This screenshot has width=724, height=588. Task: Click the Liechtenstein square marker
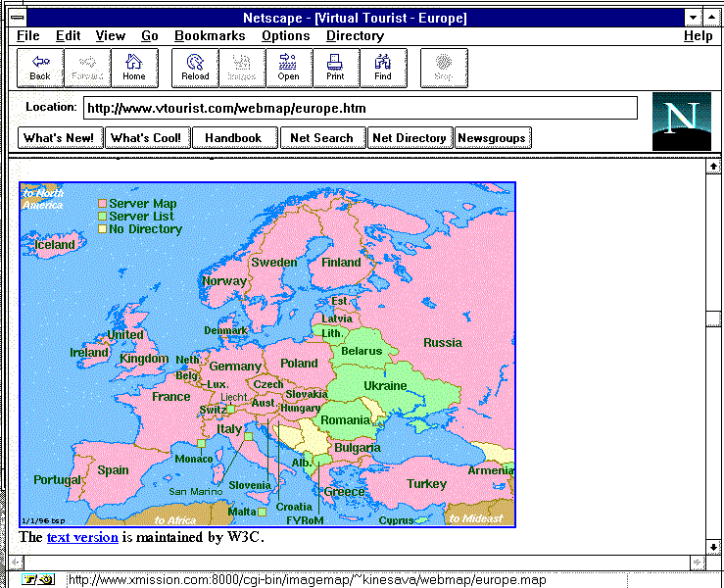point(231,409)
